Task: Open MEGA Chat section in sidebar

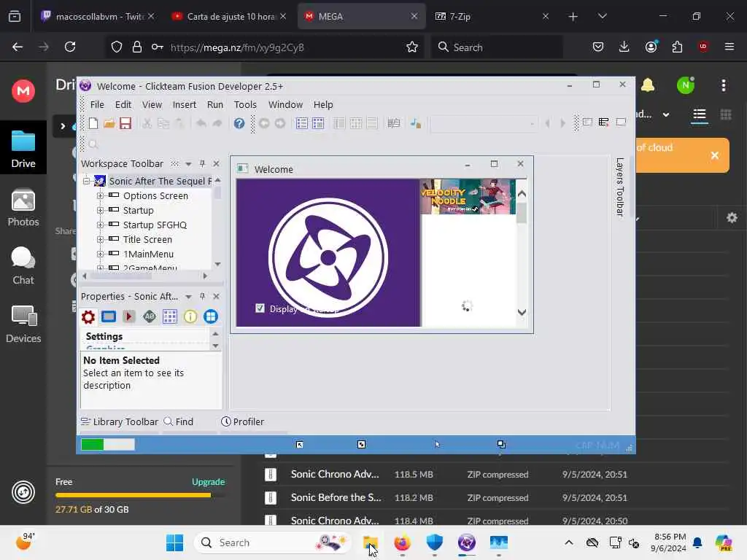Action: [23, 265]
